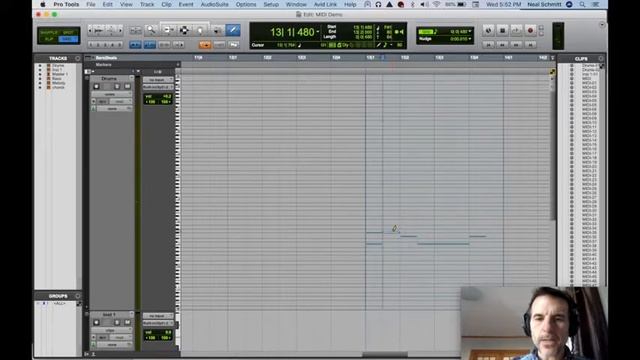This screenshot has height=360, width=640.
Task: Solo the Drums track
Action: (x=117, y=87)
